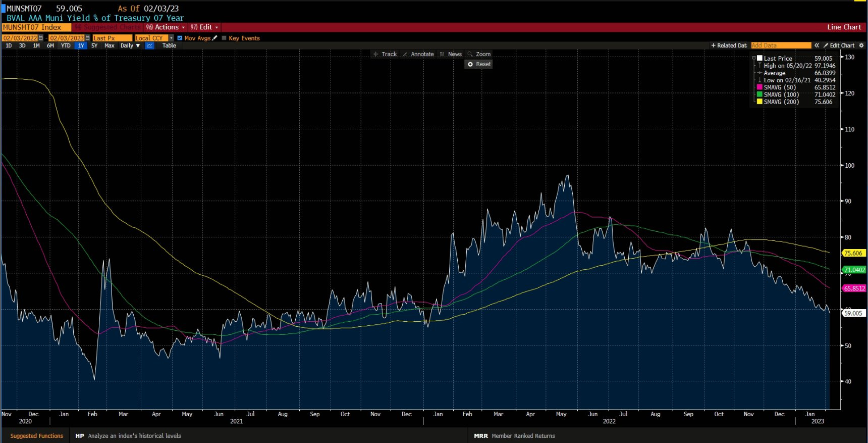Open chart settings gear icon
The image size is (868, 443).
coord(861,45)
